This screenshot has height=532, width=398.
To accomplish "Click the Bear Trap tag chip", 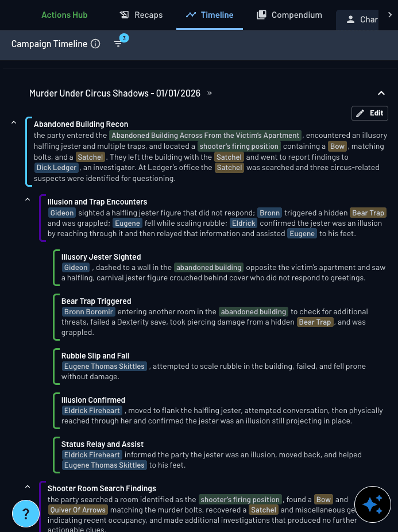I will [x=368, y=213].
